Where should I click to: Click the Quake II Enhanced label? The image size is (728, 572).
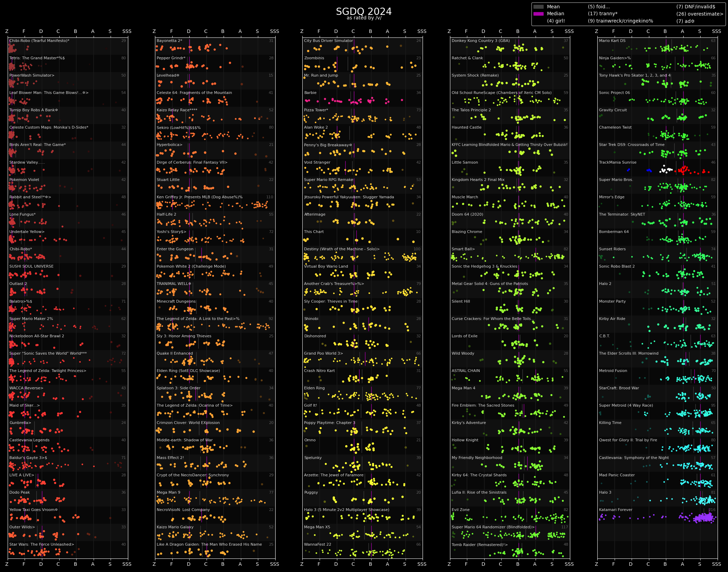175,353
